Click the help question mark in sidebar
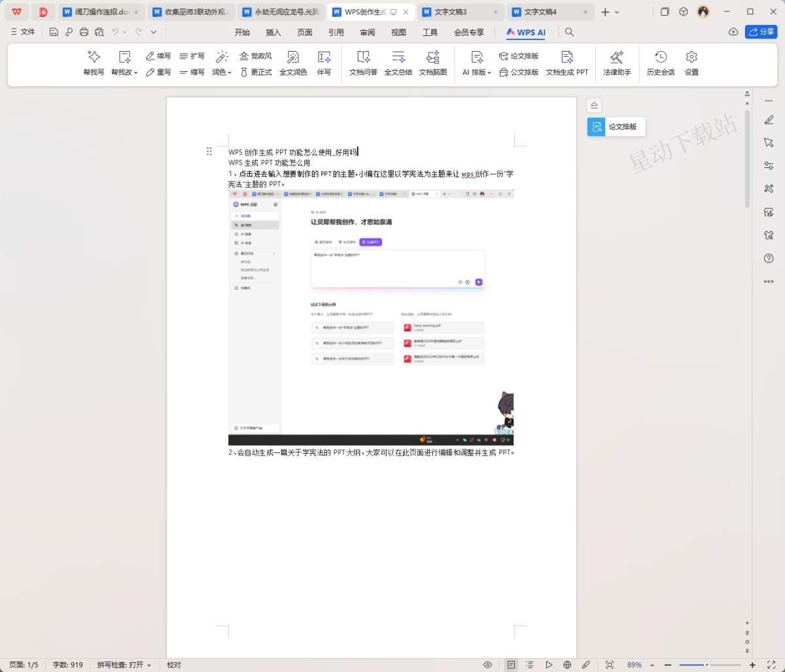This screenshot has height=672, width=785. coord(769,259)
